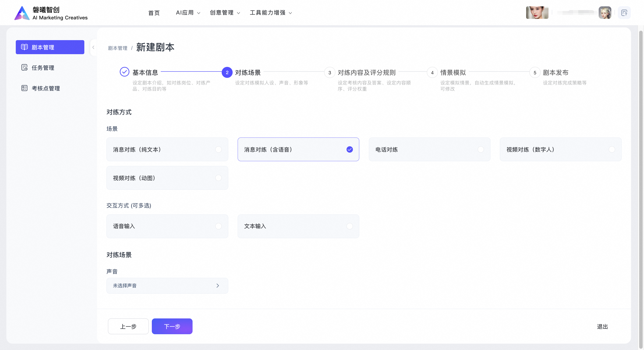644x350 pixels.
Task: Click the 基本信息 completed step checkmark
Action: click(124, 72)
